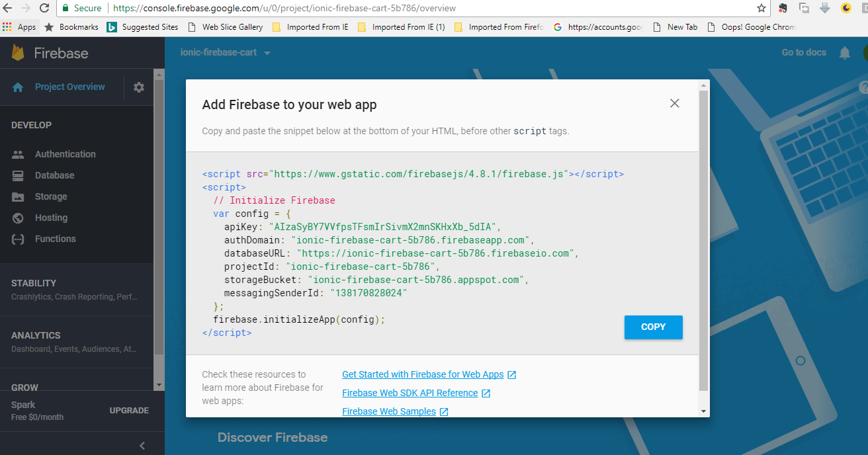Click the browser back arrow
868x455 pixels.
click(x=7, y=9)
